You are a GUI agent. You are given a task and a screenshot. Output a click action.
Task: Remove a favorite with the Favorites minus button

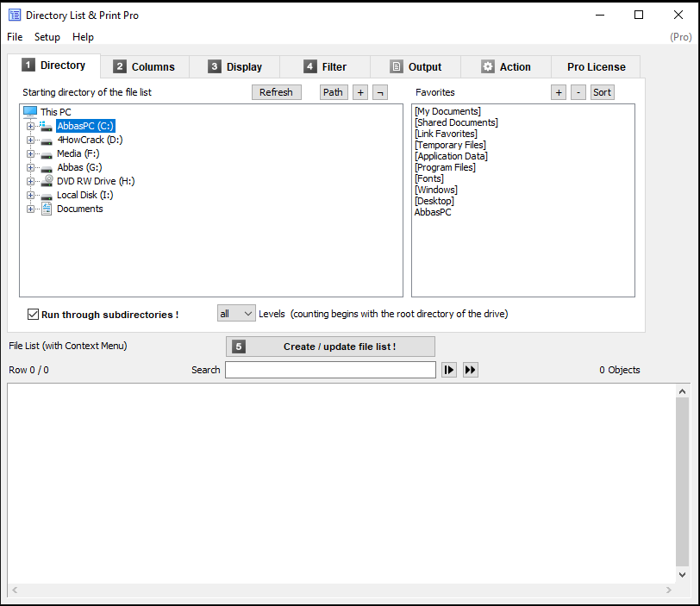coord(578,92)
